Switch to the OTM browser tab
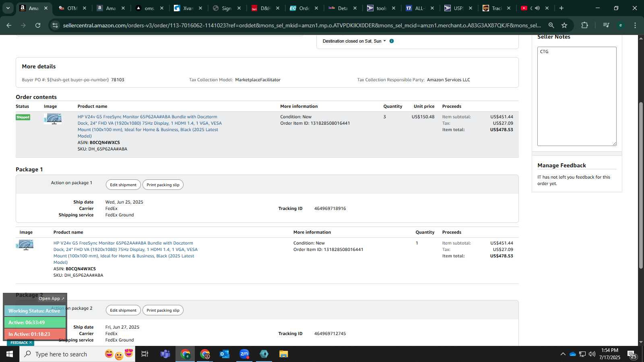644x362 pixels. coord(72,8)
